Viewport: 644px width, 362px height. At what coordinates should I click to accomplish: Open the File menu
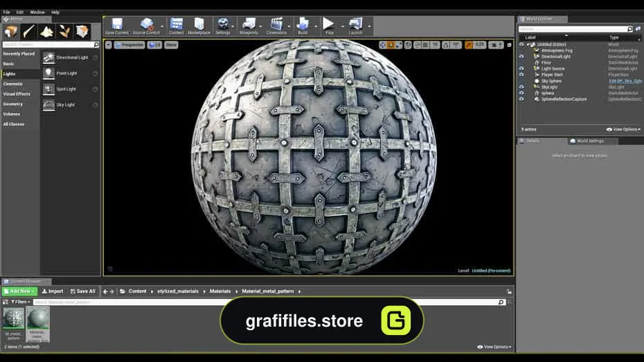click(x=6, y=12)
